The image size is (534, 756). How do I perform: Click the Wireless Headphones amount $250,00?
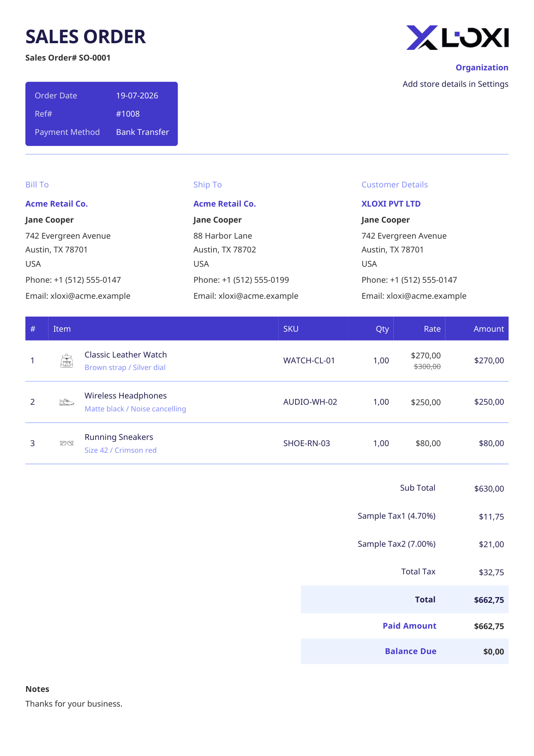pyautogui.click(x=489, y=402)
